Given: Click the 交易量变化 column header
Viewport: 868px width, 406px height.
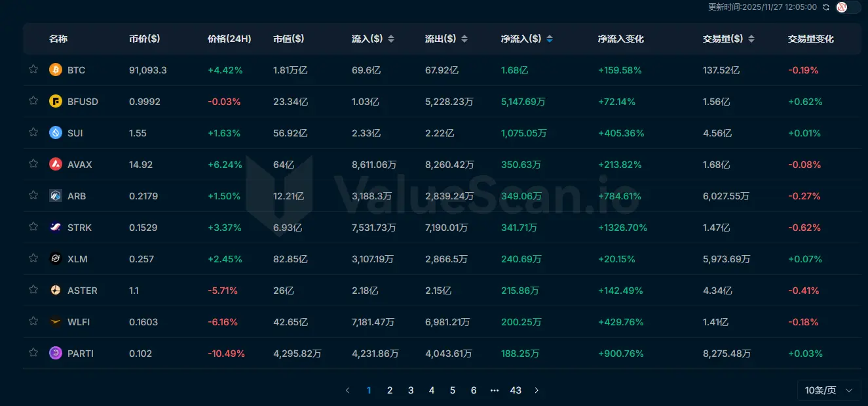Looking at the screenshot, I should 811,39.
